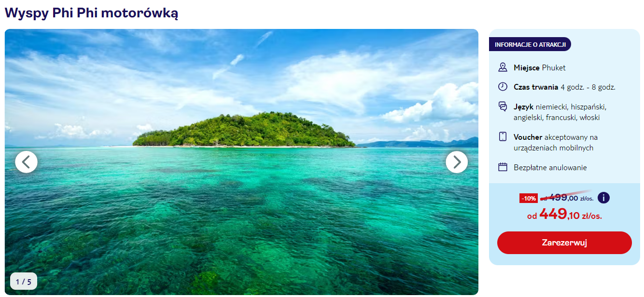
Task: Advance to next photo with right arrow
Action: (x=457, y=162)
